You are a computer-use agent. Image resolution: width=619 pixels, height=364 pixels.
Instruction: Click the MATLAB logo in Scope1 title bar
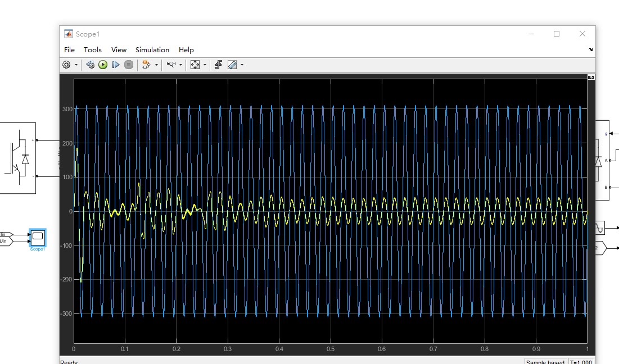(x=69, y=34)
